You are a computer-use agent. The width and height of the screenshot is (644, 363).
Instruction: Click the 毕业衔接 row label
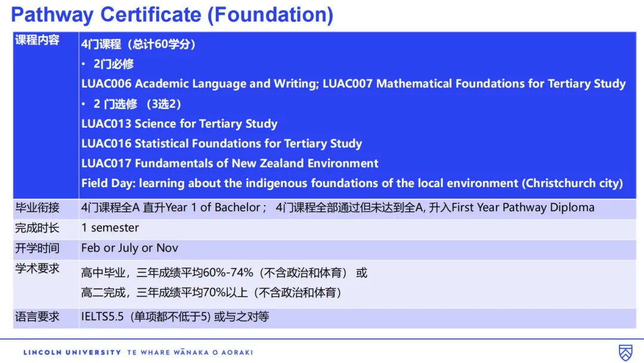(x=37, y=208)
